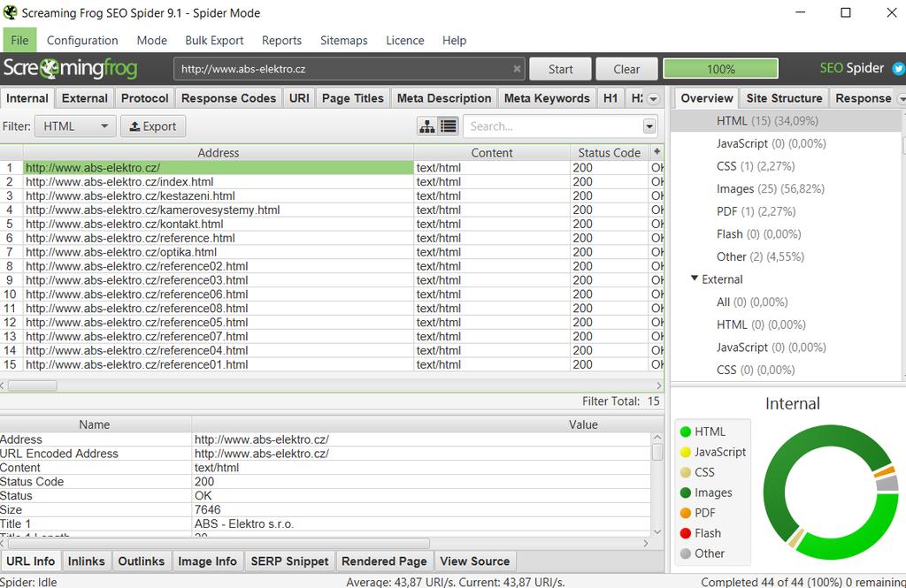Open the Rendered Page tab
The image size is (906, 588).
pos(384,561)
